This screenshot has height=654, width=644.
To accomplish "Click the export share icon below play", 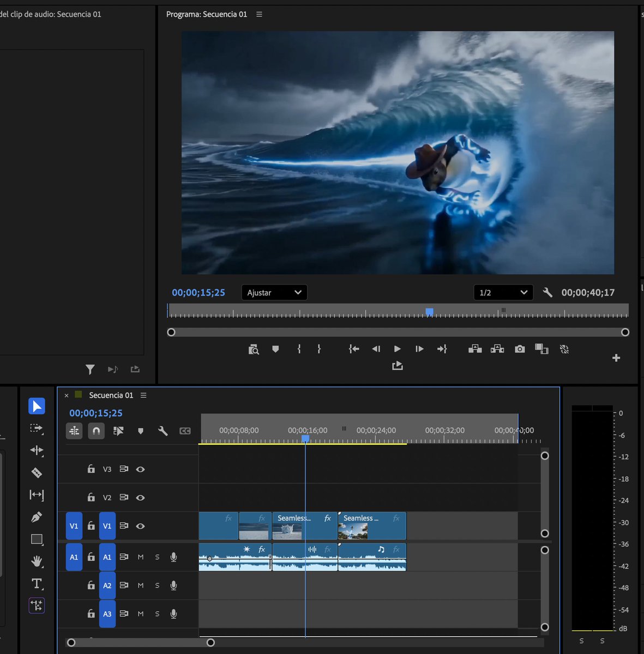I will [x=398, y=366].
